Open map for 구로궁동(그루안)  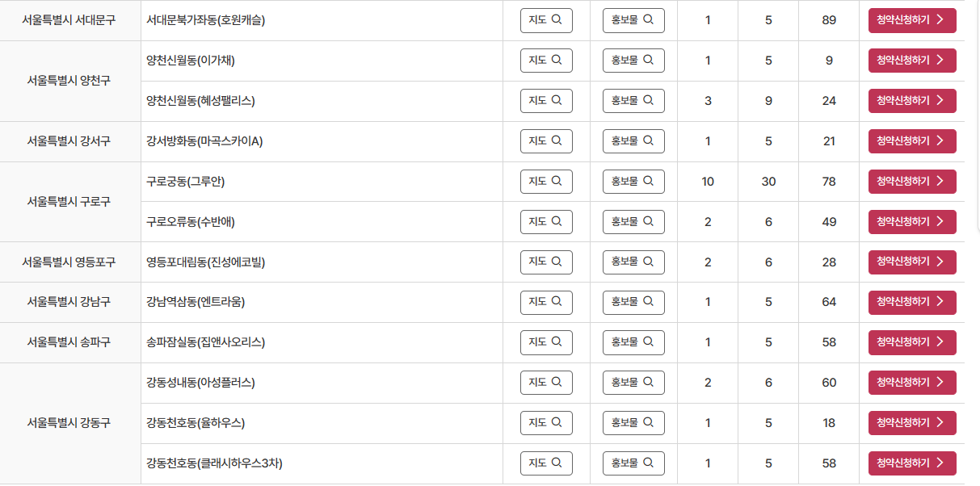tap(546, 182)
